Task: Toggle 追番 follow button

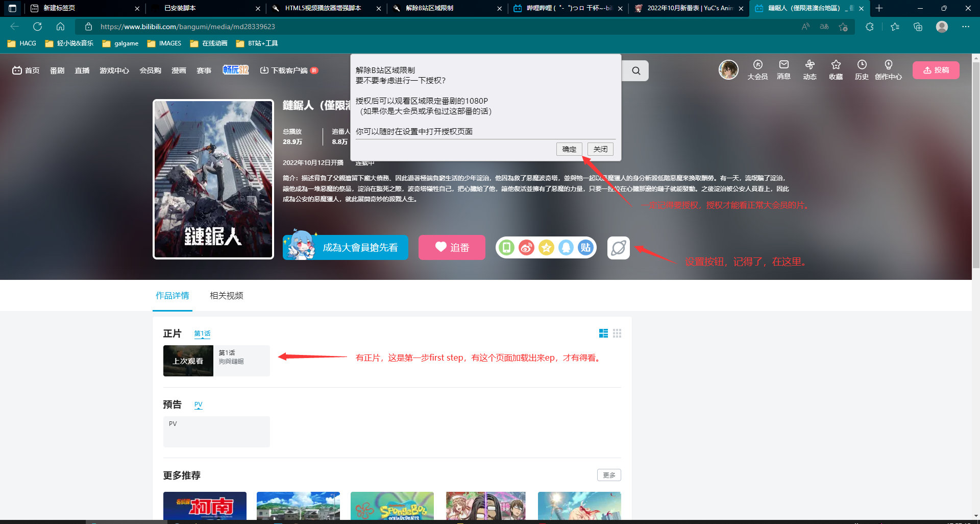Action: tap(452, 248)
